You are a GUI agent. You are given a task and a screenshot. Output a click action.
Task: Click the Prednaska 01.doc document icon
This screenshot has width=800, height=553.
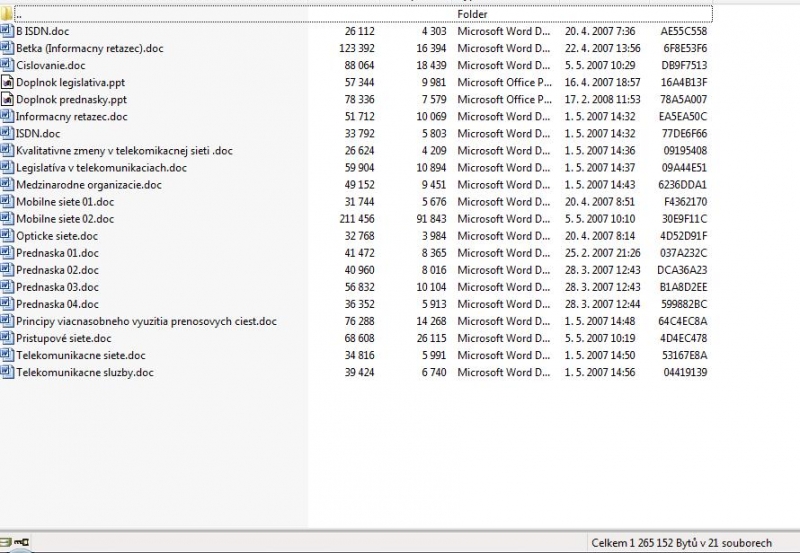(x=7, y=253)
